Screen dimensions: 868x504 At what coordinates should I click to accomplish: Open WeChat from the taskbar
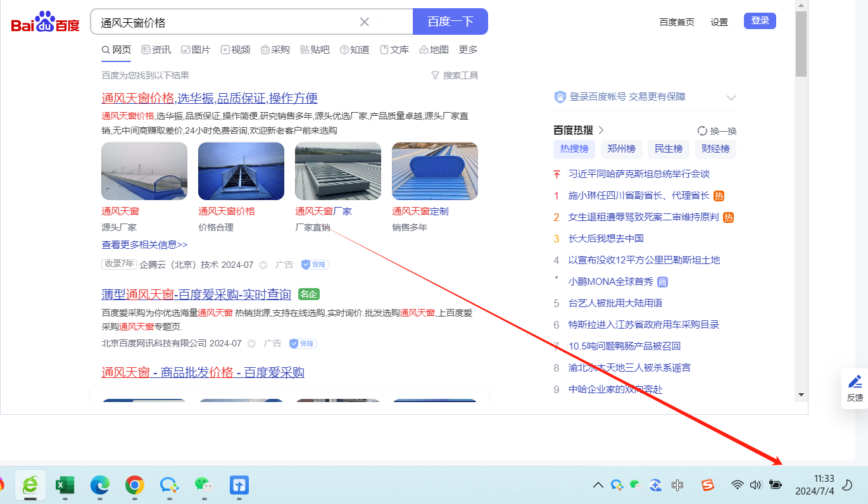203,485
